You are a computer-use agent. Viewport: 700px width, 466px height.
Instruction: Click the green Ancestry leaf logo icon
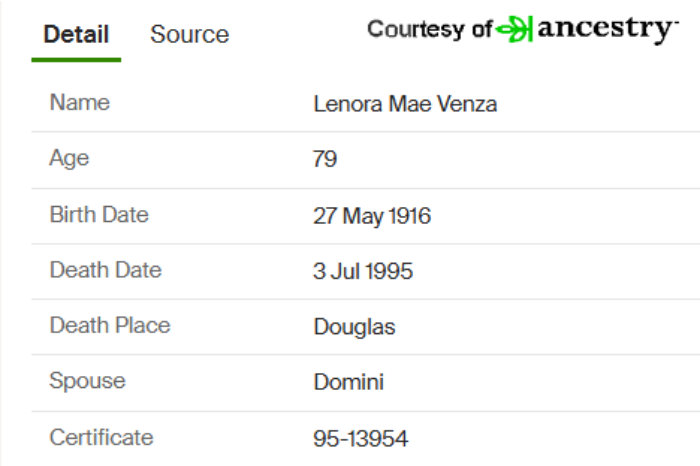(x=514, y=29)
